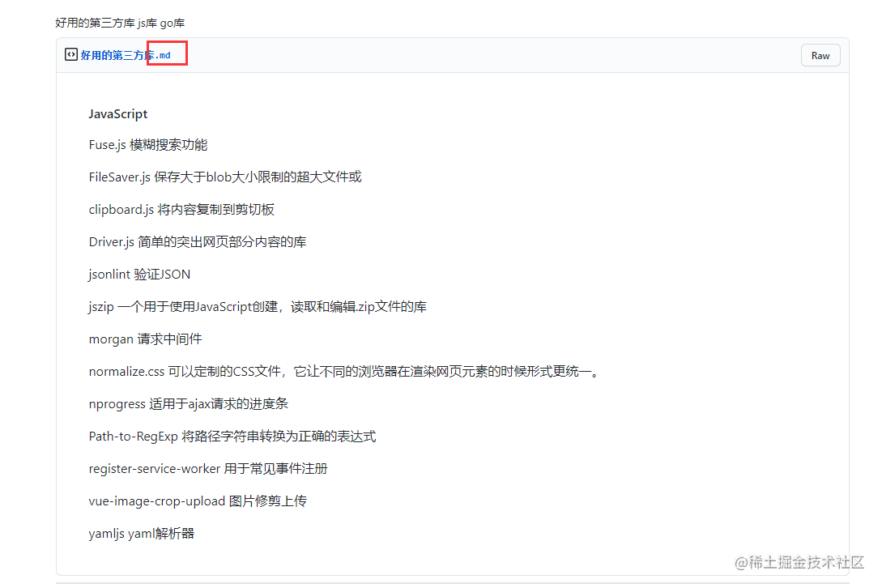Click the register-service-worker line
882x588 pixels.
tap(208, 468)
